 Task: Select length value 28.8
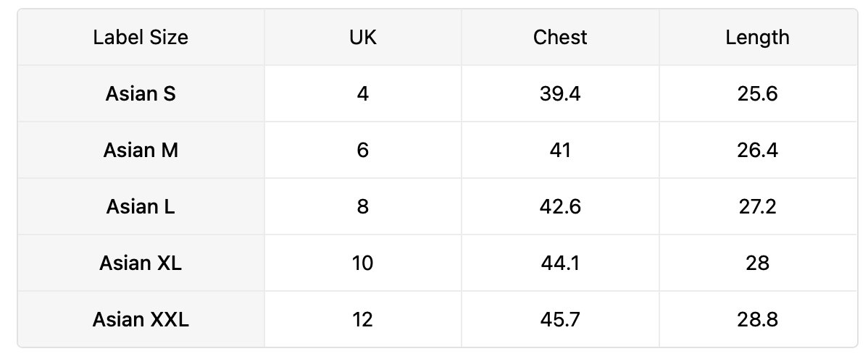[x=757, y=320]
